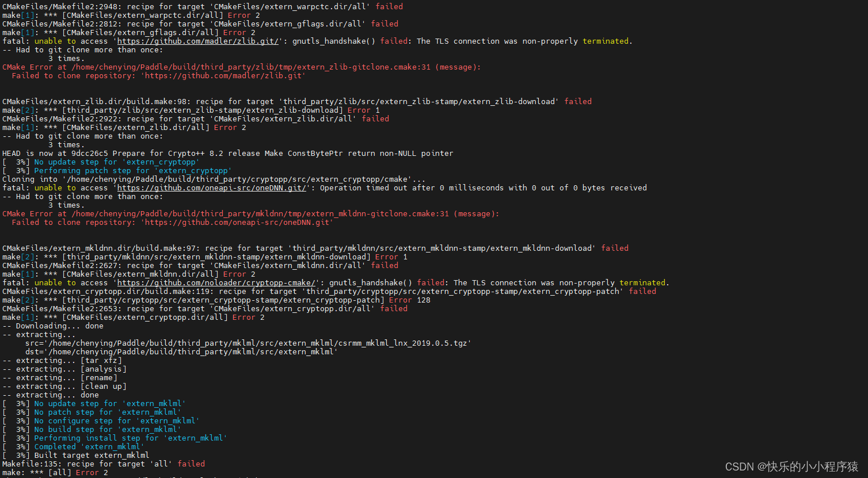
Task: Click the '-- extracting... done' line
Action: (51, 395)
